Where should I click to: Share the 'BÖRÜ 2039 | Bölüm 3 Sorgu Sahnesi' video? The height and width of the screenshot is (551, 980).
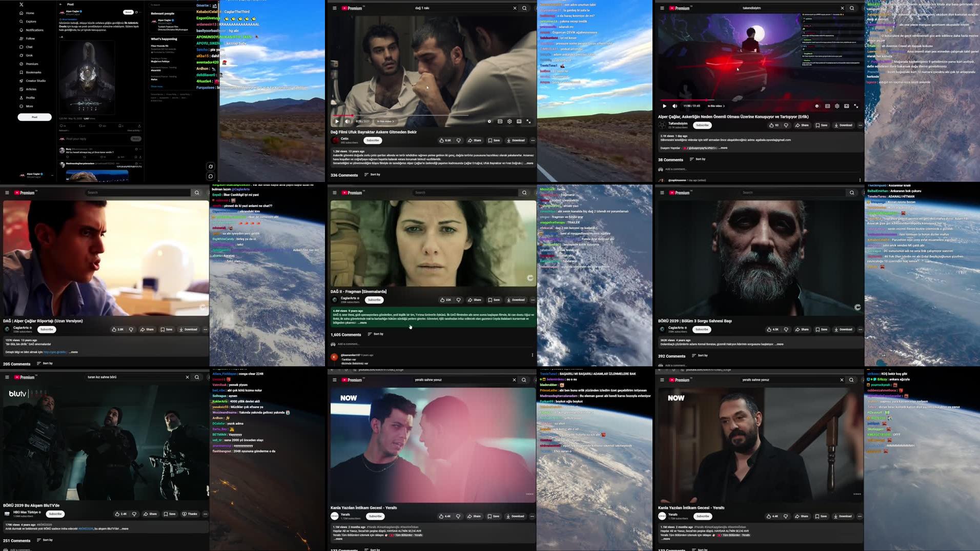(x=802, y=330)
